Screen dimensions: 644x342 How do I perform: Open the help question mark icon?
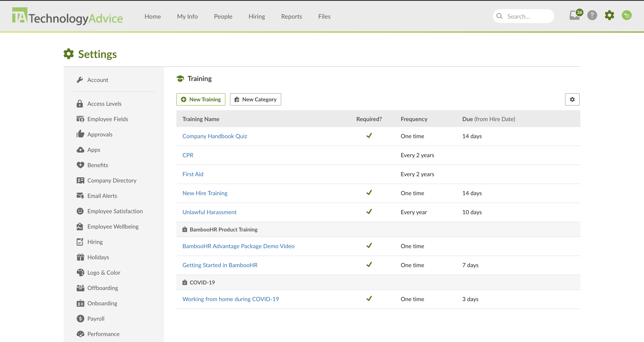tap(592, 16)
